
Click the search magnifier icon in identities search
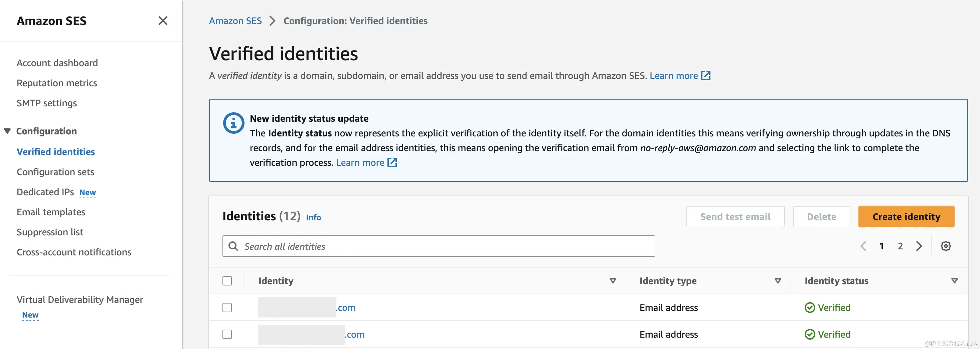(x=233, y=246)
